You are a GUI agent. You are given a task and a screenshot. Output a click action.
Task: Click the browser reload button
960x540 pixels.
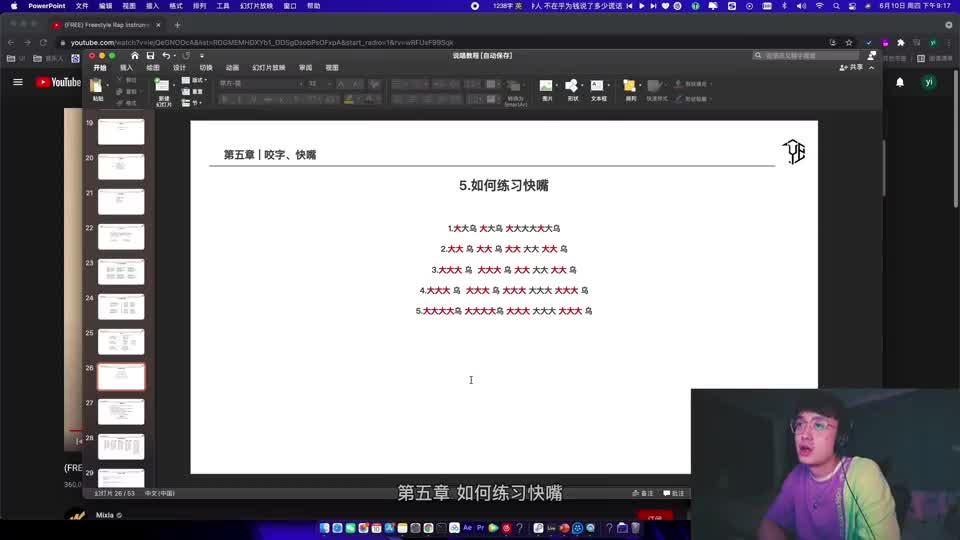43,42
